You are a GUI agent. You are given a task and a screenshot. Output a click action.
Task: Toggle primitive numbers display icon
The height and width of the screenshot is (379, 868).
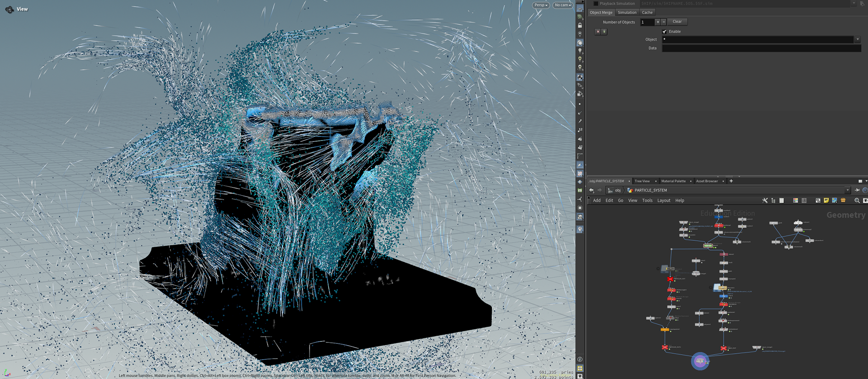point(580,147)
